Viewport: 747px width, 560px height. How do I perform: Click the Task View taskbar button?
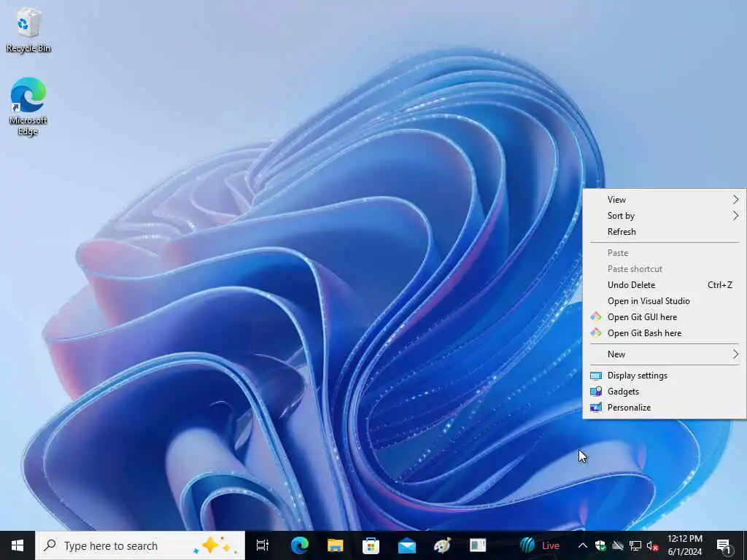tap(263, 545)
